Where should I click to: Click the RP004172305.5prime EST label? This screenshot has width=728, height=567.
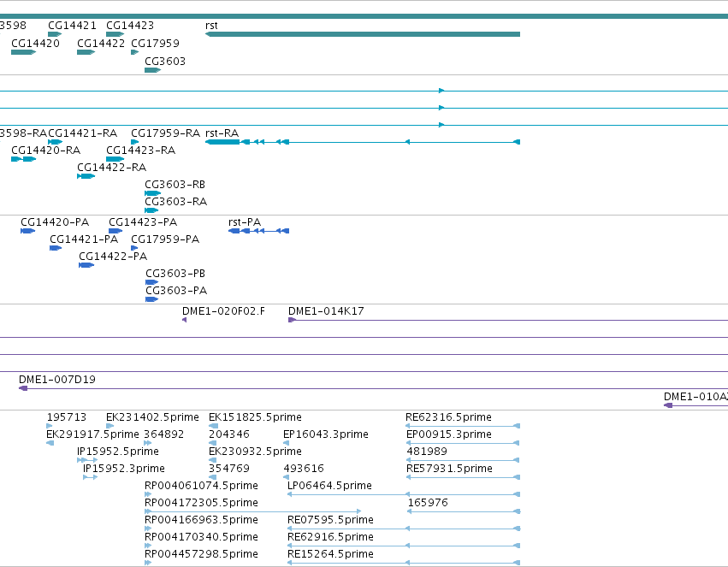click(201, 503)
